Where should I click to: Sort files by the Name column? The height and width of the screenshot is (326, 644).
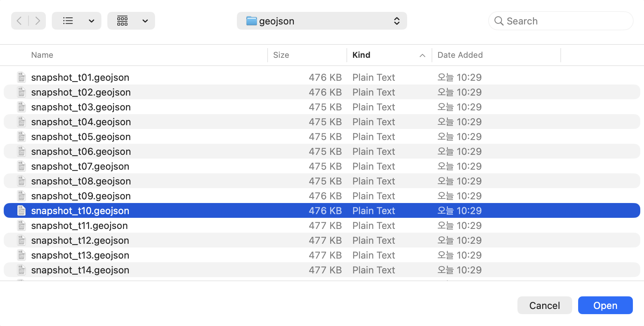(x=42, y=55)
